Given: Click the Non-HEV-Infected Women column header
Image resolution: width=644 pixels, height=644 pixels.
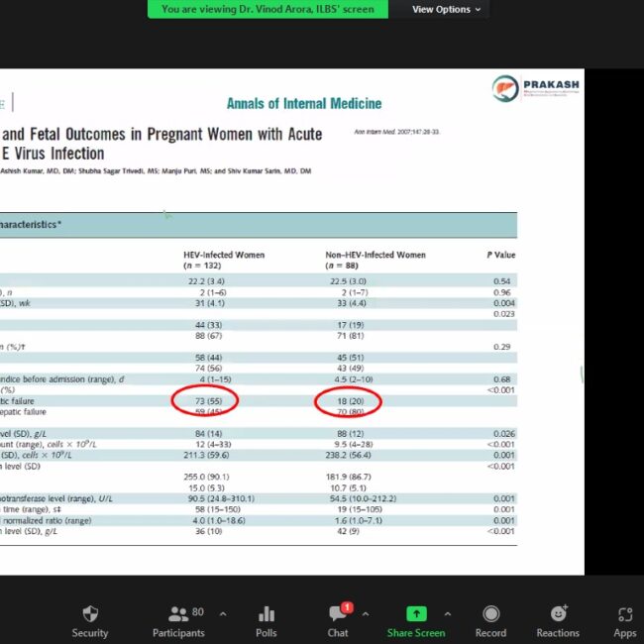Looking at the screenshot, I should [x=376, y=260].
